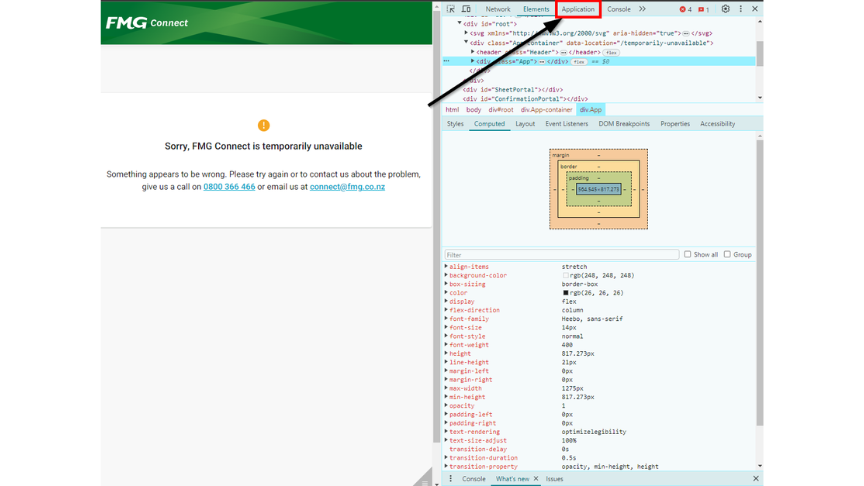
Task: Enable the Group checkbox
Action: point(727,255)
